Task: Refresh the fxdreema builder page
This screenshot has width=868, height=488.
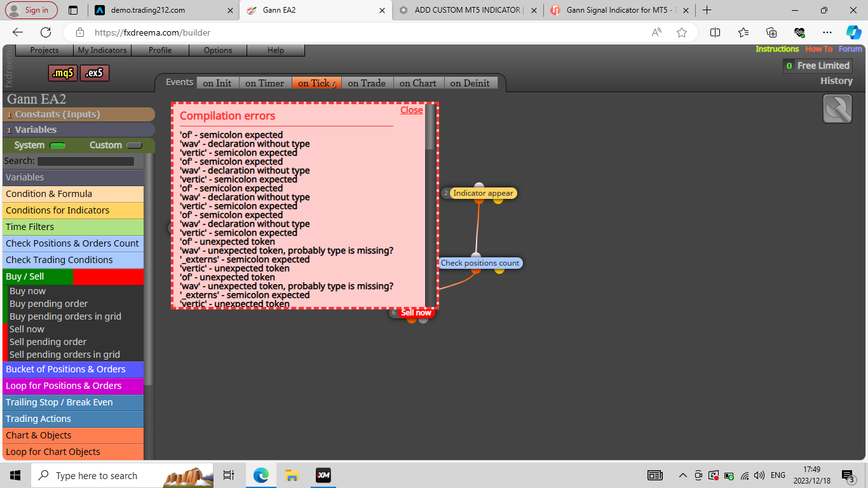Action: point(46,32)
